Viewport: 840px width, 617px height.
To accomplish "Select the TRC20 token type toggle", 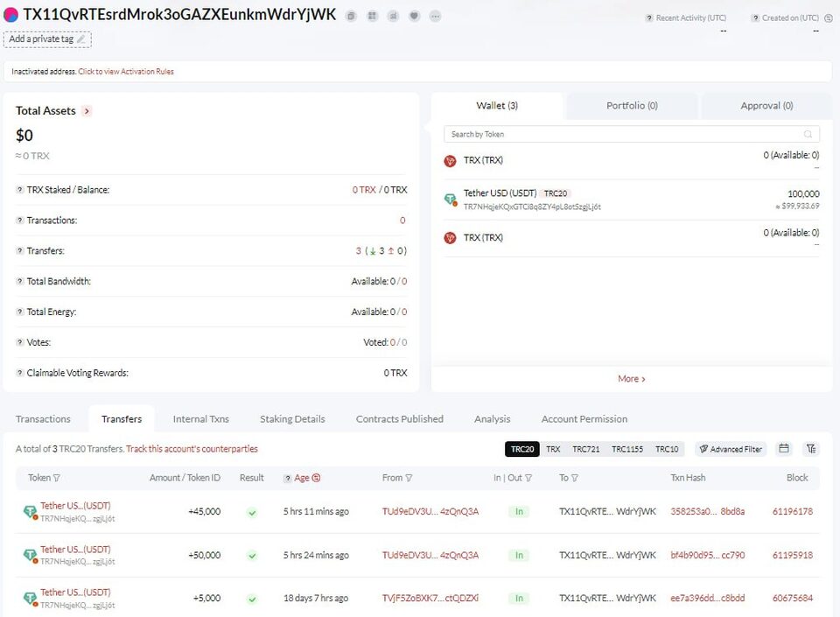I will (522, 449).
